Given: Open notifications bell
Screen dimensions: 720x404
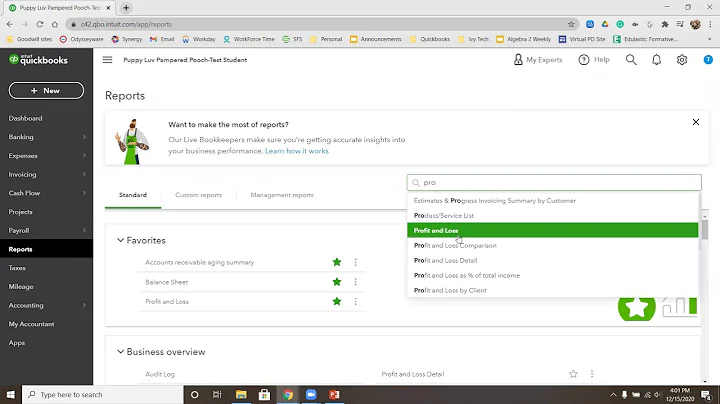Looking at the screenshot, I should tap(657, 60).
